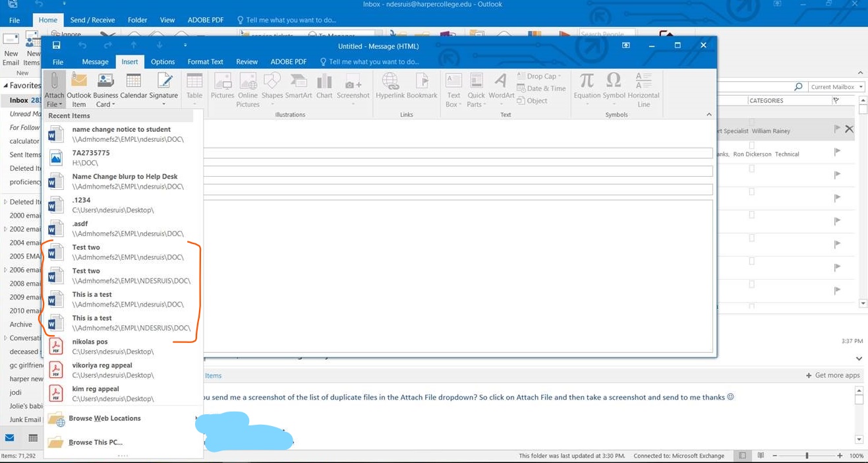
Task: Open the File tab in the message window
Action: (x=58, y=61)
